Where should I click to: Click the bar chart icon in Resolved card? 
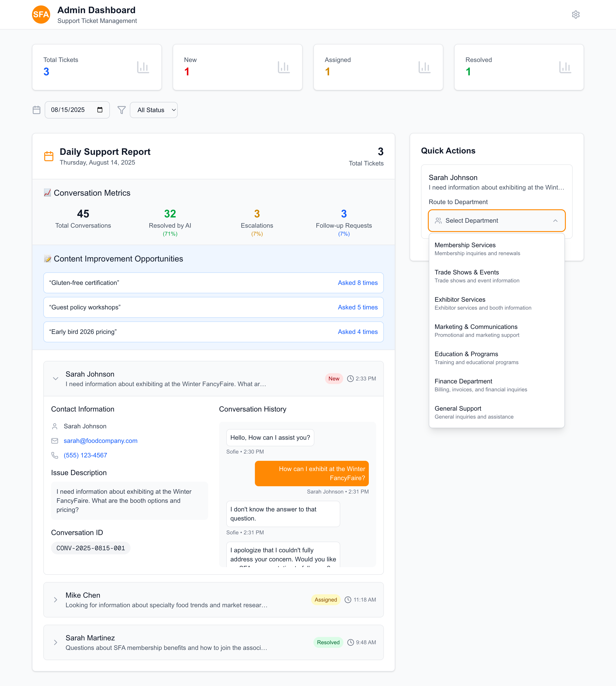[564, 67]
